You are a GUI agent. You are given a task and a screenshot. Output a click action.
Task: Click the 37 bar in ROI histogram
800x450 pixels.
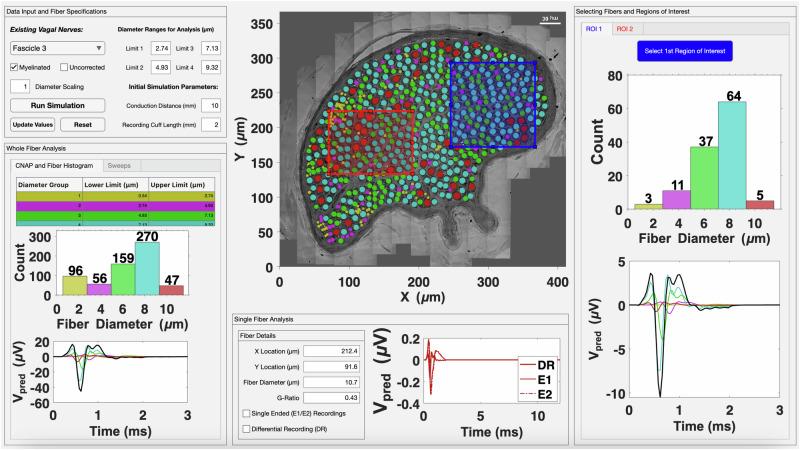pos(704,178)
